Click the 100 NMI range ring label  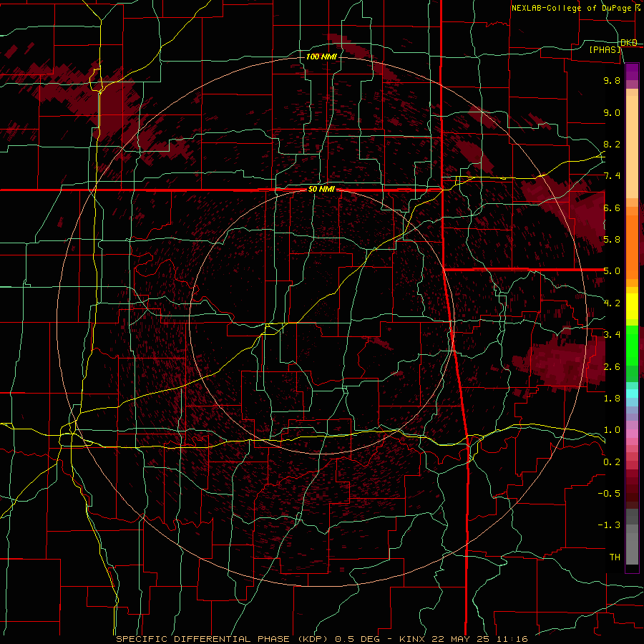321,57
